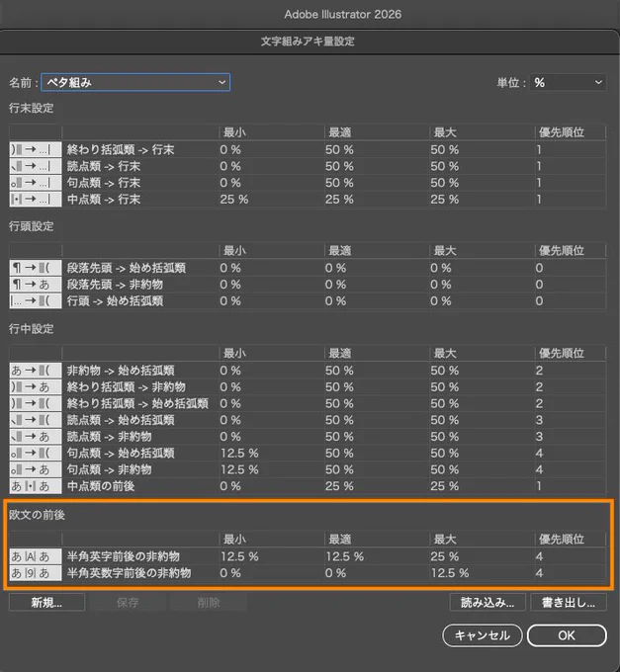Click the 半角英字前後の非約物 row icon
Image resolution: width=620 pixels, height=672 pixels.
pyautogui.click(x=36, y=556)
